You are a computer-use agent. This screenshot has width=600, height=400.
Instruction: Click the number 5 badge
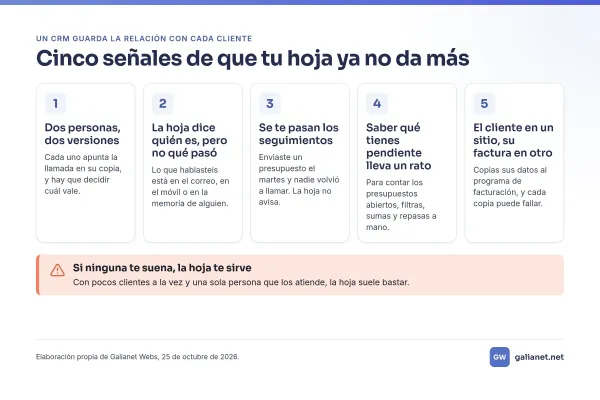[484, 103]
